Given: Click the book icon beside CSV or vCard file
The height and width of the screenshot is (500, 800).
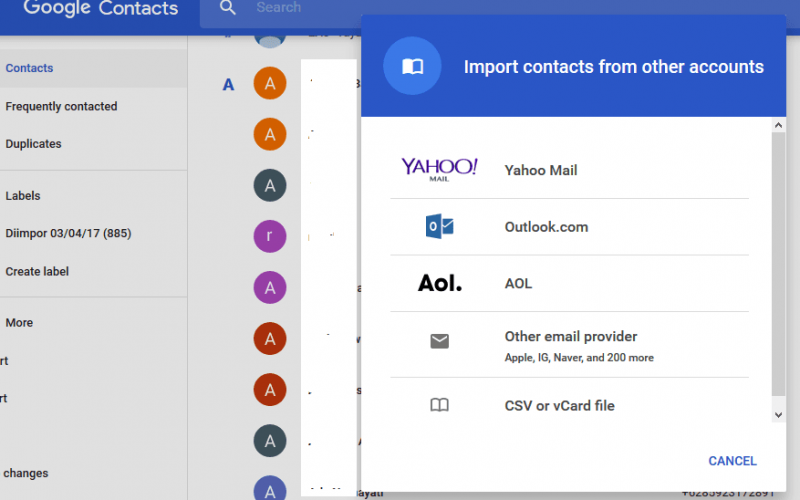Looking at the screenshot, I should point(439,405).
